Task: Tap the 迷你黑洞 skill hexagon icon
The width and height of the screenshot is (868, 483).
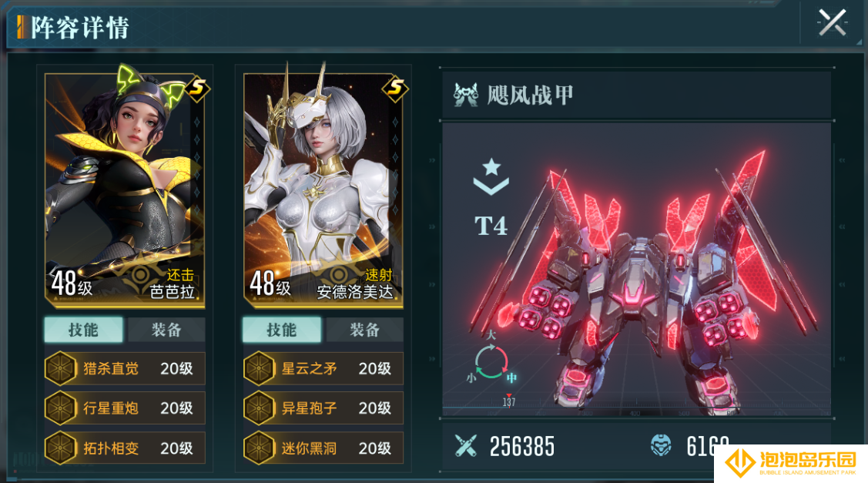Action: (x=259, y=448)
